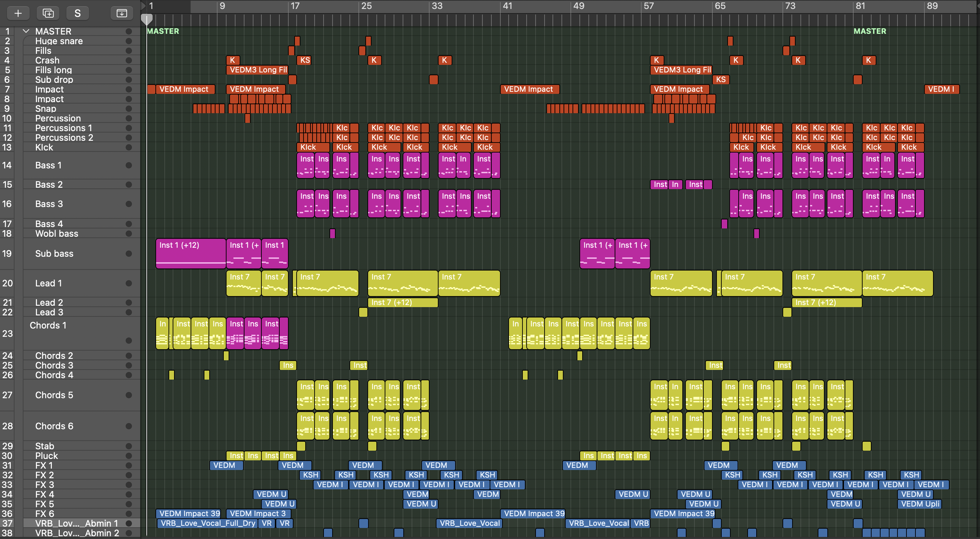Click the Add Track plus button

tap(18, 13)
